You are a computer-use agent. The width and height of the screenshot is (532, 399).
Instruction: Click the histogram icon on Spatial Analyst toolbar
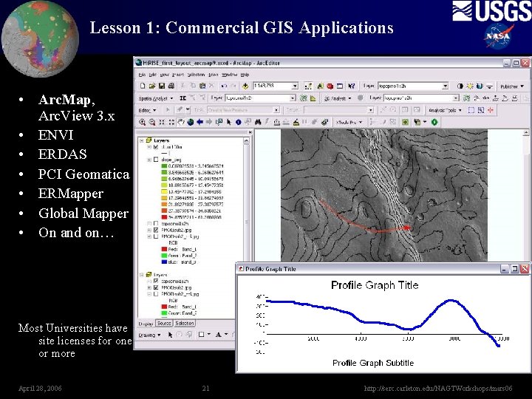[313, 98]
